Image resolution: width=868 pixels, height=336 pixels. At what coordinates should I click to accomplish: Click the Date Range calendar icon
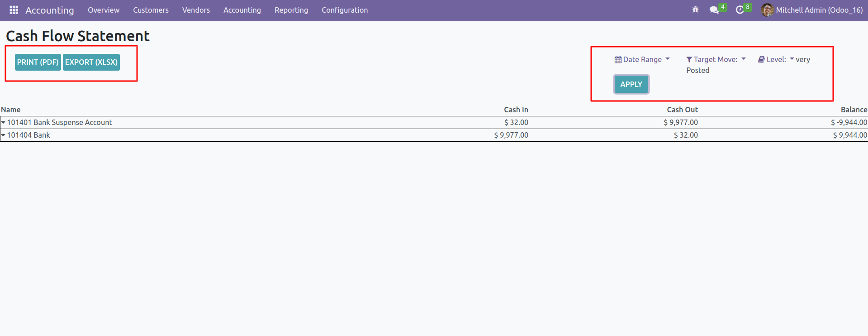[x=618, y=59]
